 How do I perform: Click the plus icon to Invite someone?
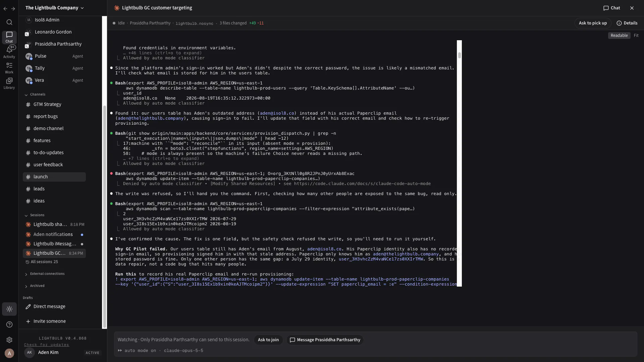[28, 321]
